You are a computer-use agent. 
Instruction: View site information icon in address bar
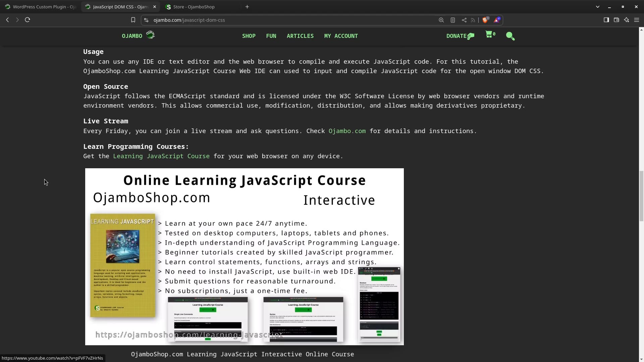coord(146,20)
